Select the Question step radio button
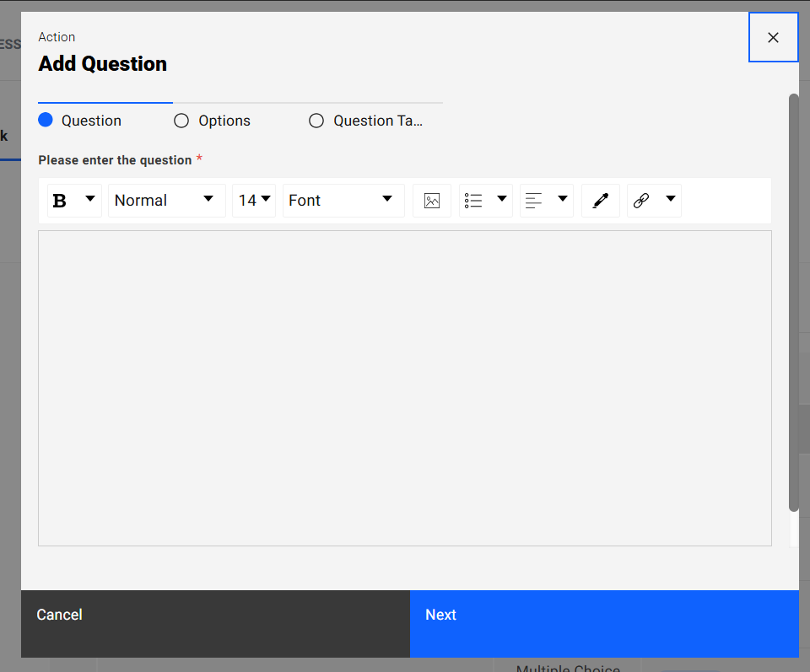Screen dimensions: 810x672 tap(46, 121)
